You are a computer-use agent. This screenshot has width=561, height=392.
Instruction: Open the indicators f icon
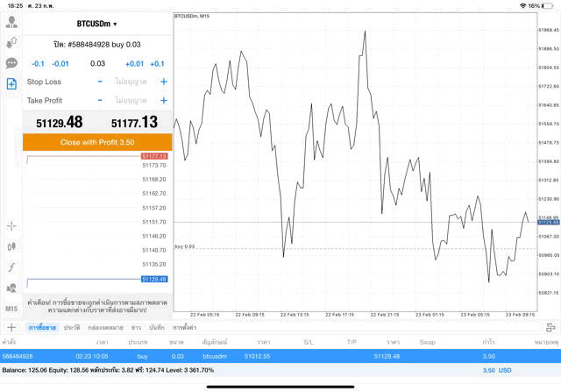(11, 267)
